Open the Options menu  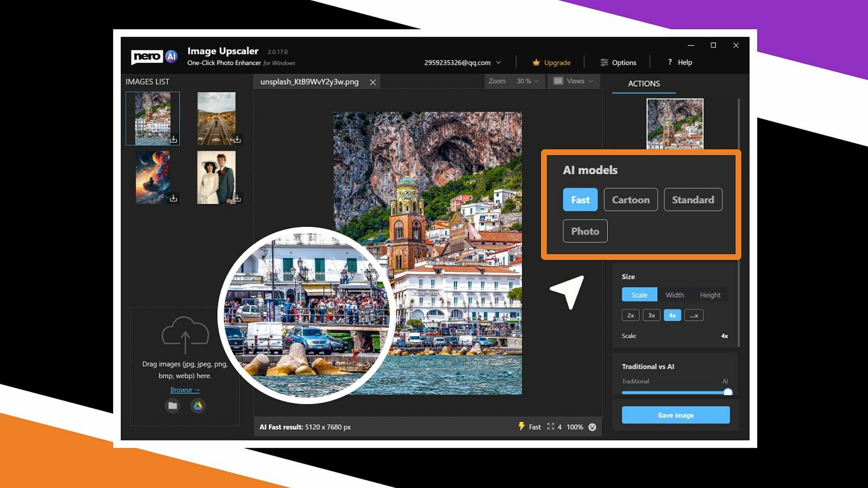click(x=618, y=62)
